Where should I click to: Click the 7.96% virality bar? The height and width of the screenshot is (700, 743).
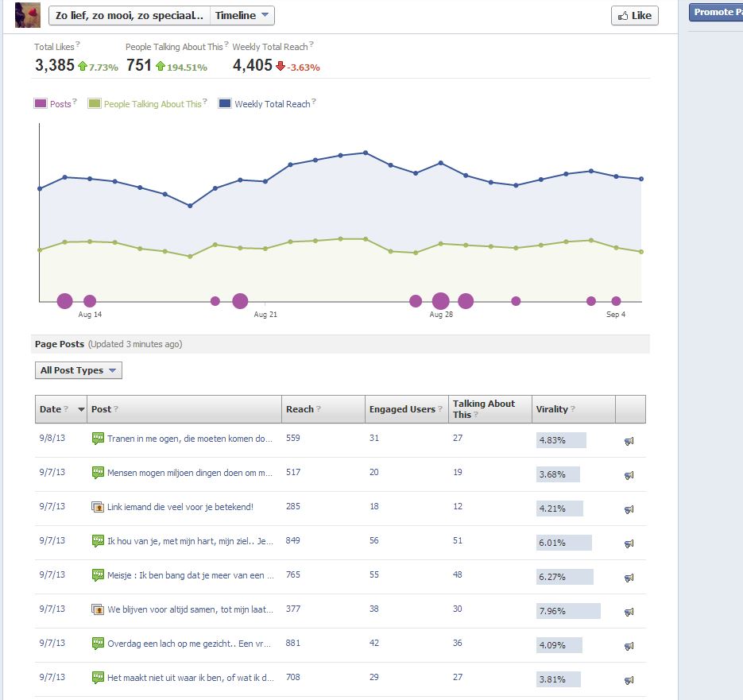568,611
